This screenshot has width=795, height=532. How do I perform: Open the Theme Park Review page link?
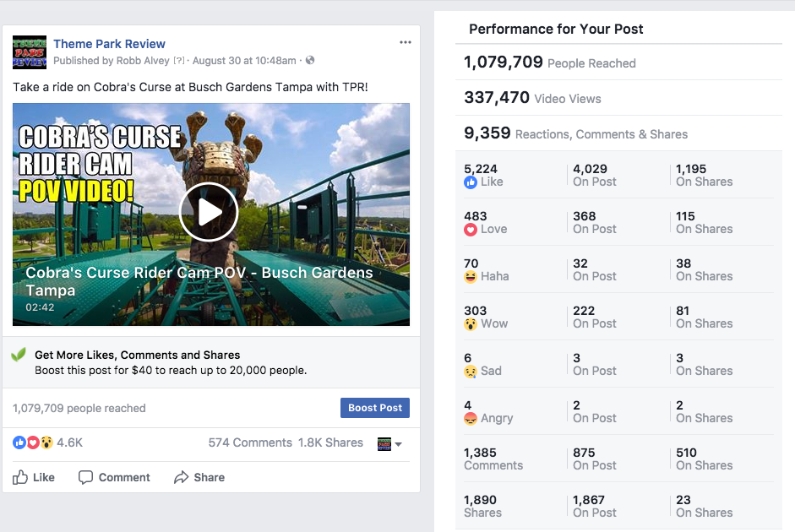point(110,44)
